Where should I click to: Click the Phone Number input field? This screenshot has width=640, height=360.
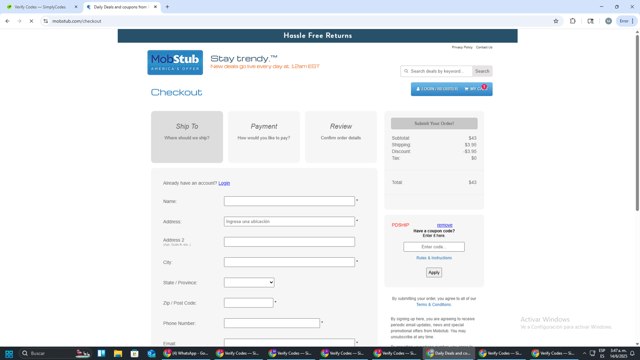tap(271, 323)
